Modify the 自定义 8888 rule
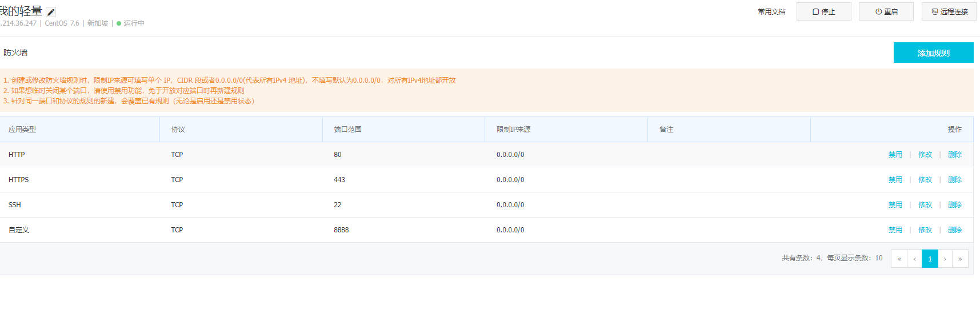 click(925, 230)
